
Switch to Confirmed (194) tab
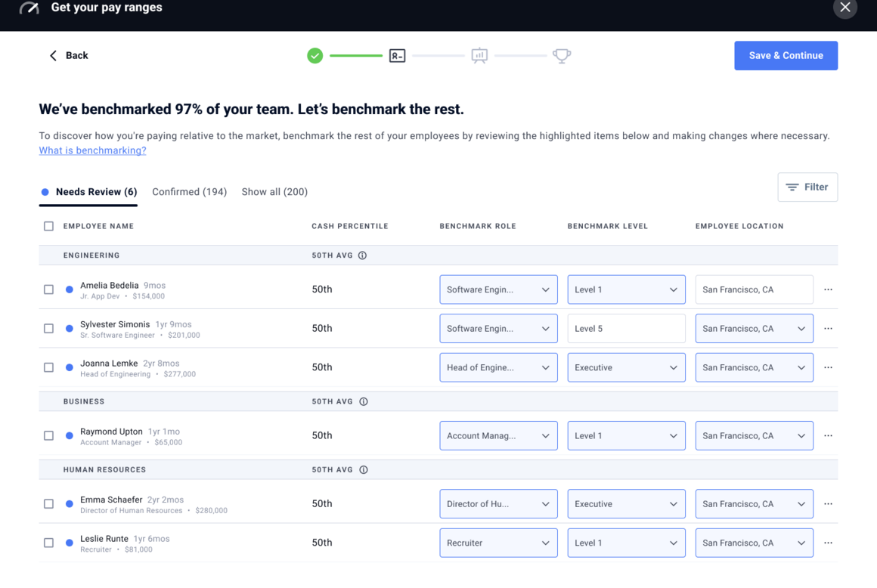tap(190, 192)
